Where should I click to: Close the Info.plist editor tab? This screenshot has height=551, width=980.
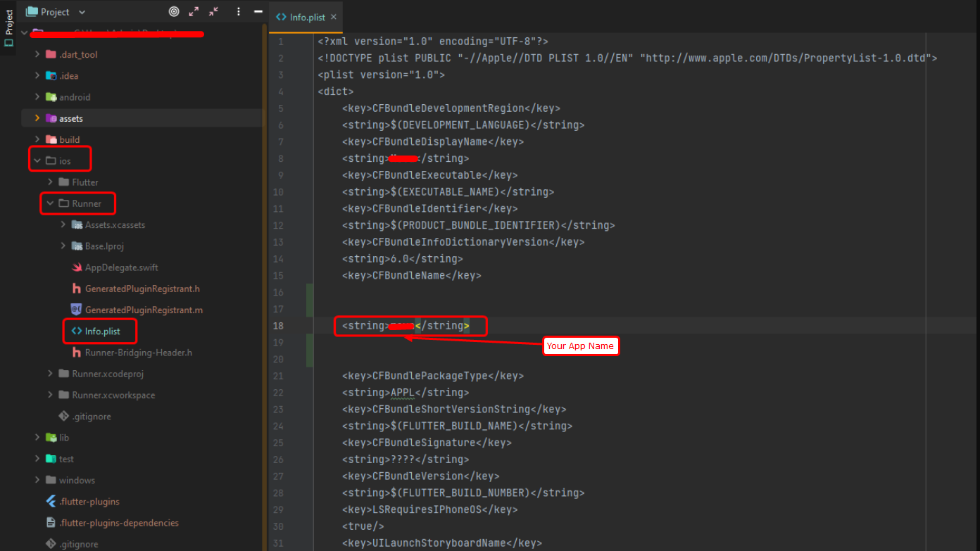[x=334, y=17]
